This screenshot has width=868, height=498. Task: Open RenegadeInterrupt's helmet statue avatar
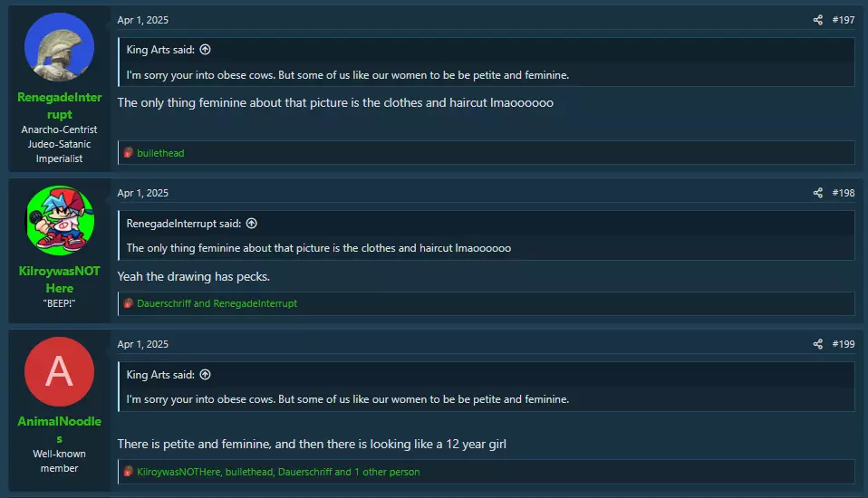(59, 47)
